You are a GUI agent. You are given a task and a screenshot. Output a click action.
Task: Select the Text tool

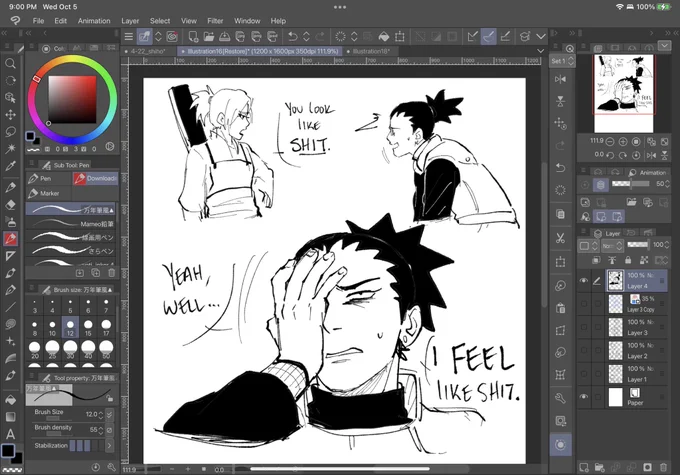click(x=10, y=434)
